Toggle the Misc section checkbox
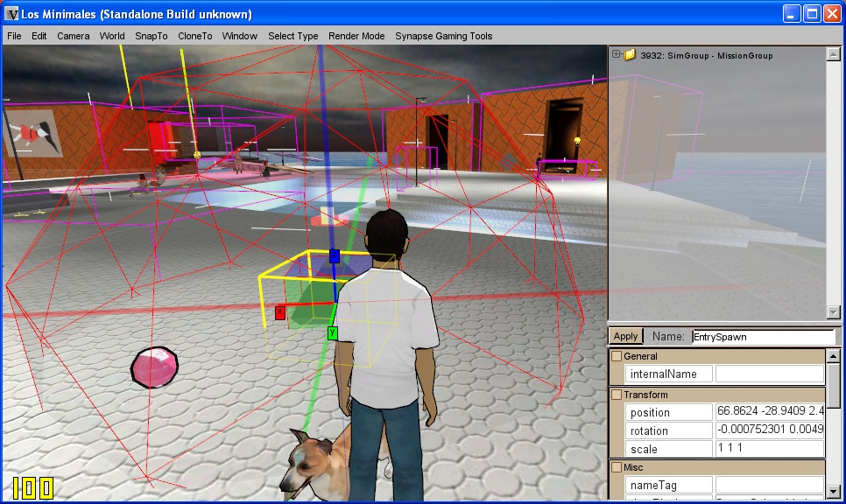The image size is (846, 504). click(617, 467)
